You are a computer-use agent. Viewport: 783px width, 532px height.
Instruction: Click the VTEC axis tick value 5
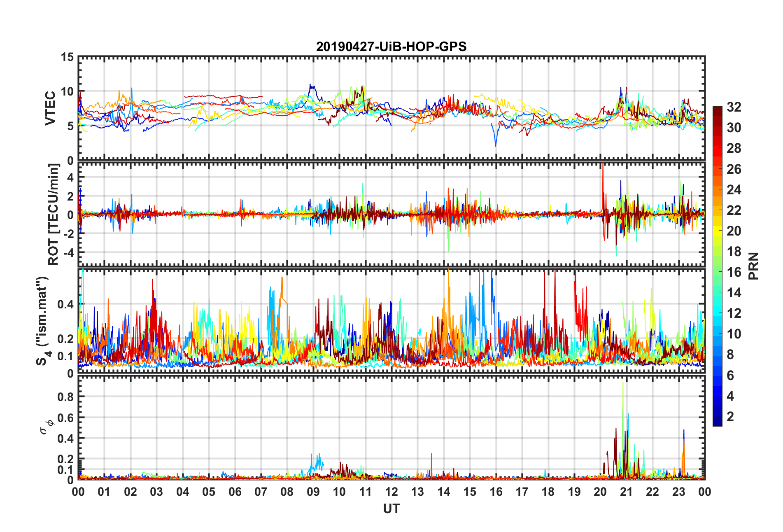point(70,126)
